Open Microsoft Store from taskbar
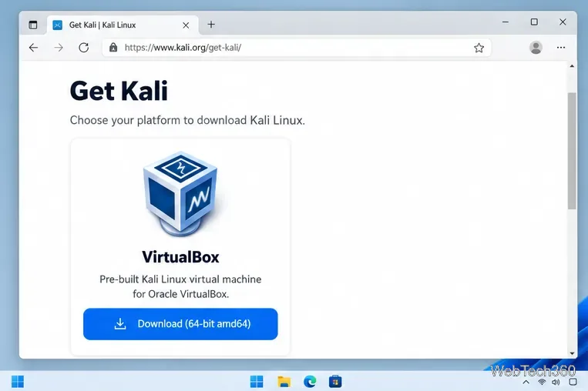 (335, 382)
